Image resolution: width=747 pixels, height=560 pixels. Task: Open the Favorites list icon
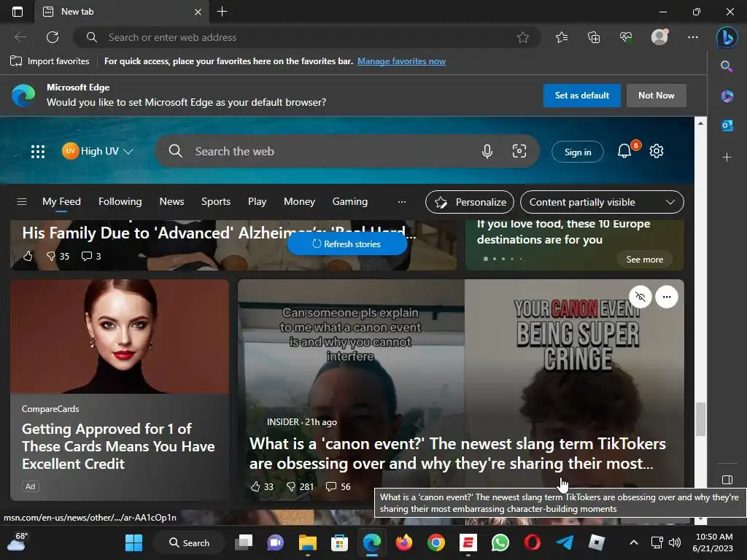pyautogui.click(x=562, y=37)
